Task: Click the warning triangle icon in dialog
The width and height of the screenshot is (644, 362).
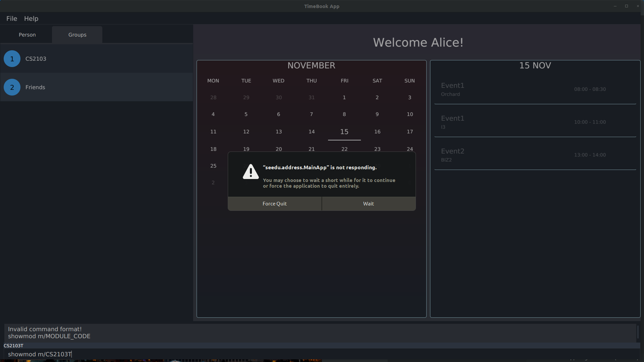Action: pyautogui.click(x=251, y=172)
